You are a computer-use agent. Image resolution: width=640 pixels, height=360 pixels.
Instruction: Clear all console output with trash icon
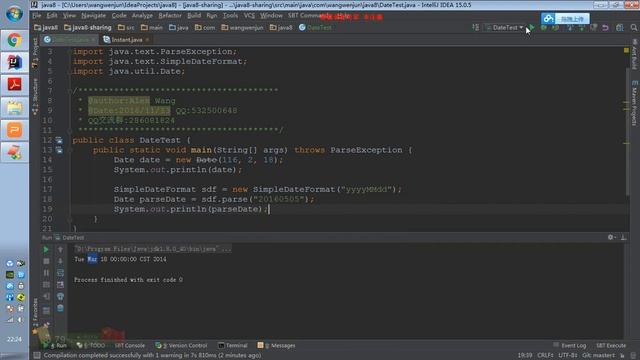tap(60, 308)
